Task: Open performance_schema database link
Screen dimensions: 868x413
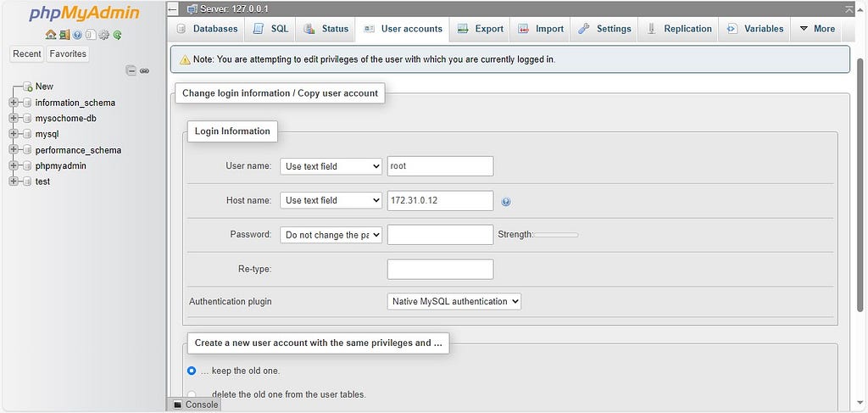Action: (x=78, y=150)
